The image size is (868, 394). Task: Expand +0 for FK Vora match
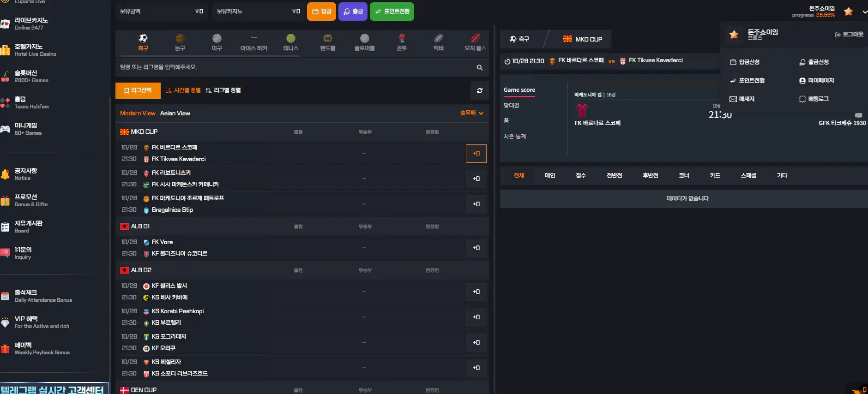pyautogui.click(x=476, y=248)
